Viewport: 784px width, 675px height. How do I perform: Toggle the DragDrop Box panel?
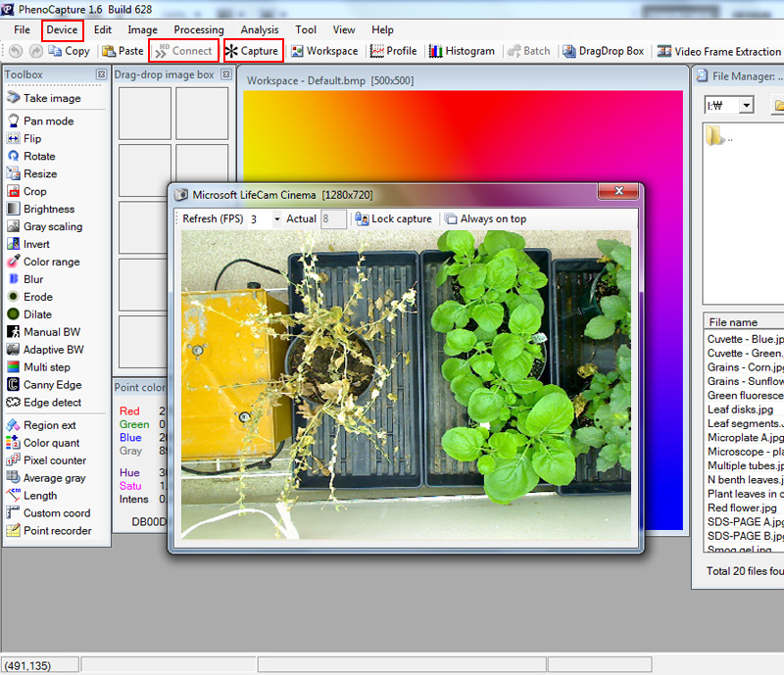point(603,51)
